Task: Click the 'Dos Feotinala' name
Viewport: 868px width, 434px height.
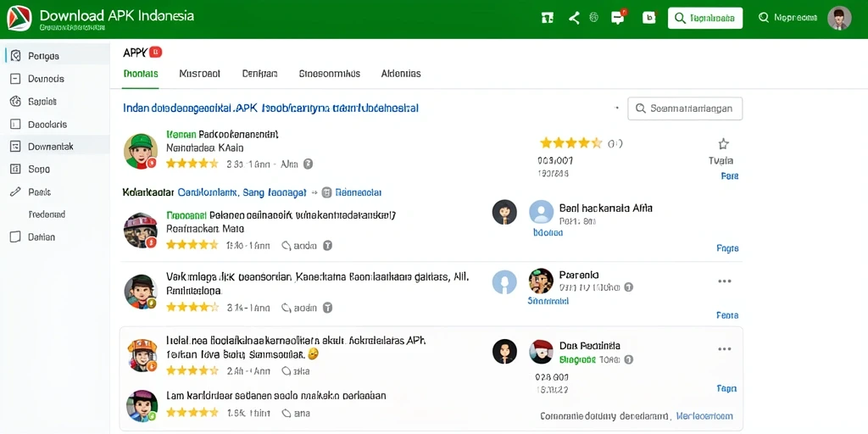Action: pos(590,346)
